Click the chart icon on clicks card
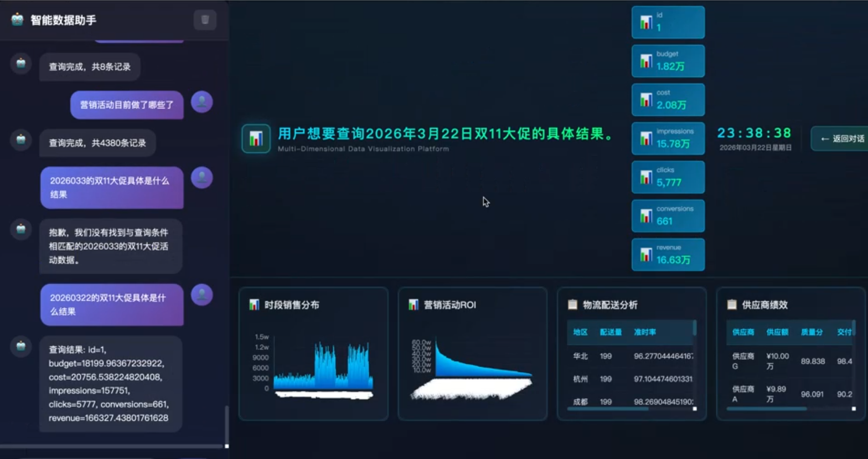The width and height of the screenshot is (868, 459). tap(646, 177)
